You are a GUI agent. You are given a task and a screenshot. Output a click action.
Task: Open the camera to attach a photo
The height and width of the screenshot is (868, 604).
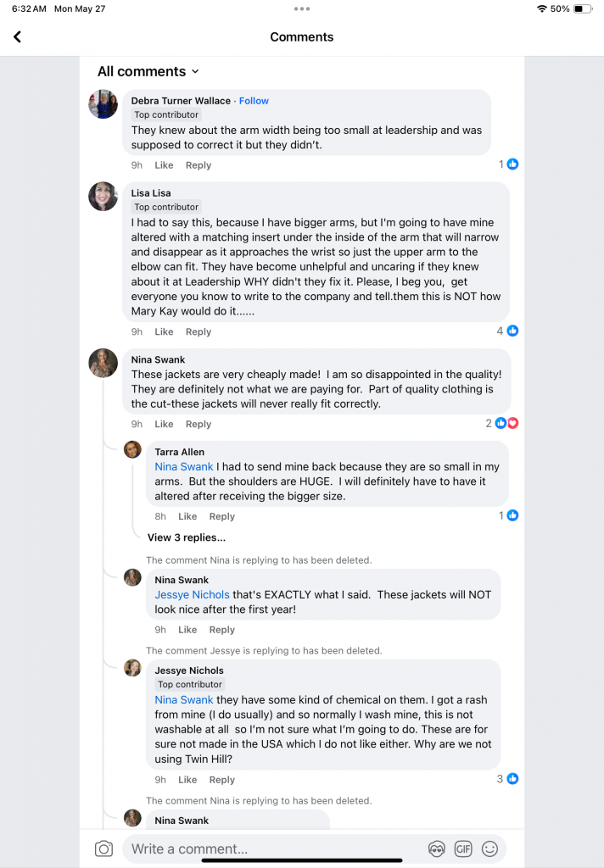point(105,849)
